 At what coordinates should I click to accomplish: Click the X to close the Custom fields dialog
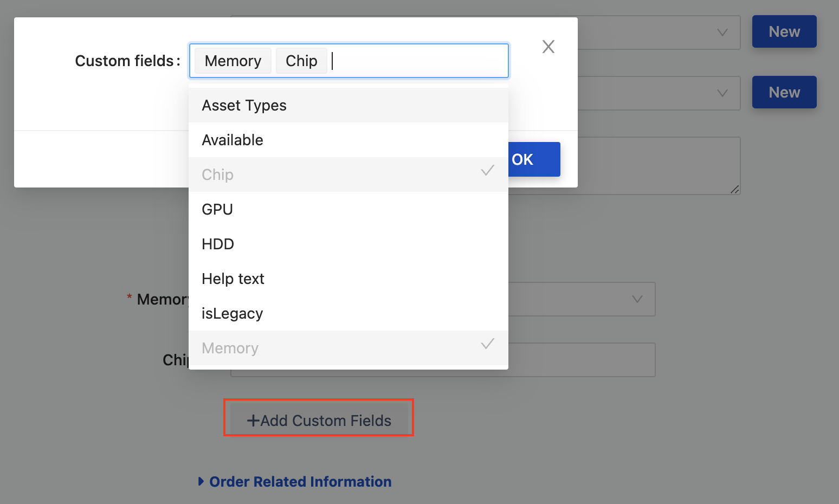click(548, 47)
